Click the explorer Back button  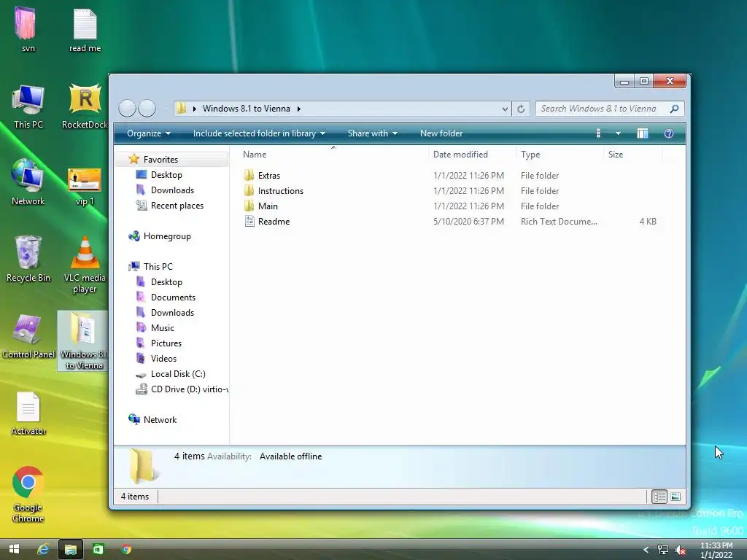coord(127,109)
